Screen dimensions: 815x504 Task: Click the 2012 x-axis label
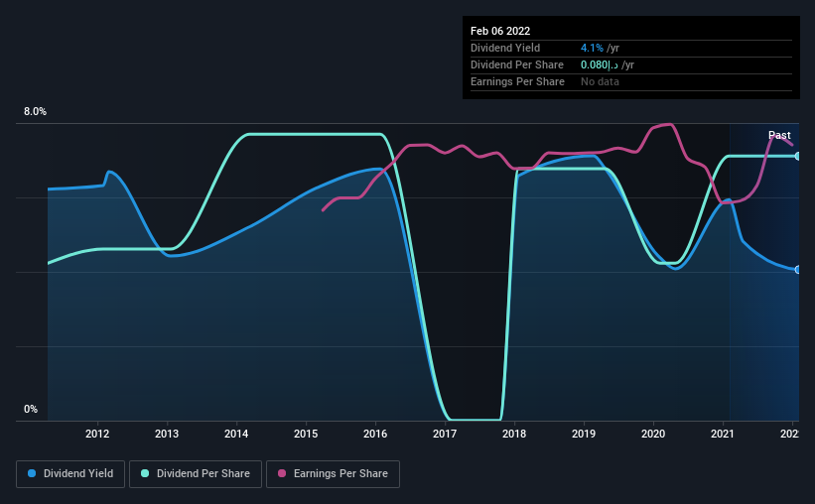coord(97,434)
